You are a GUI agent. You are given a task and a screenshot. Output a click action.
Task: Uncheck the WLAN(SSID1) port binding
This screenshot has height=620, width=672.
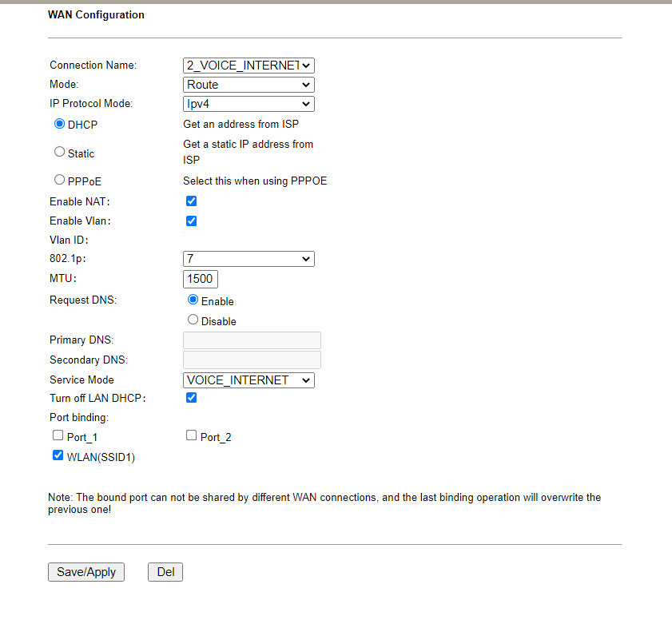pos(58,455)
